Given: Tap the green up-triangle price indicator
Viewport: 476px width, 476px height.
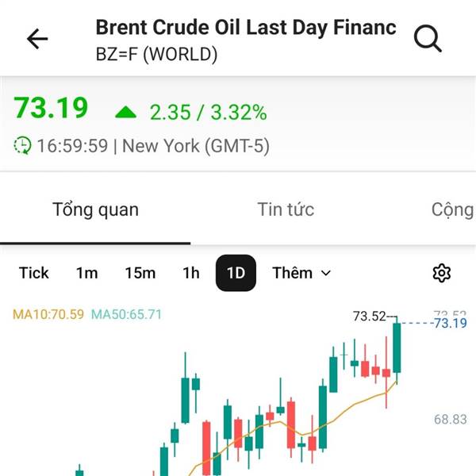Looking at the screenshot, I should 126,112.
